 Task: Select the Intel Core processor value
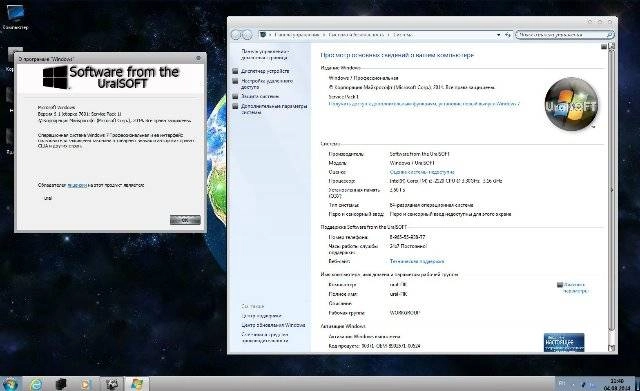pyautogui.click(x=446, y=181)
